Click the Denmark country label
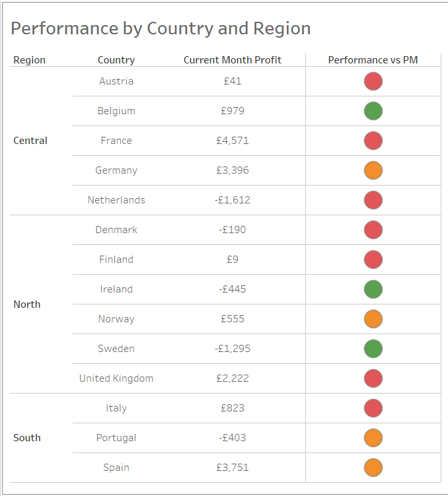This screenshot has width=448, height=496. click(x=116, y=230)
